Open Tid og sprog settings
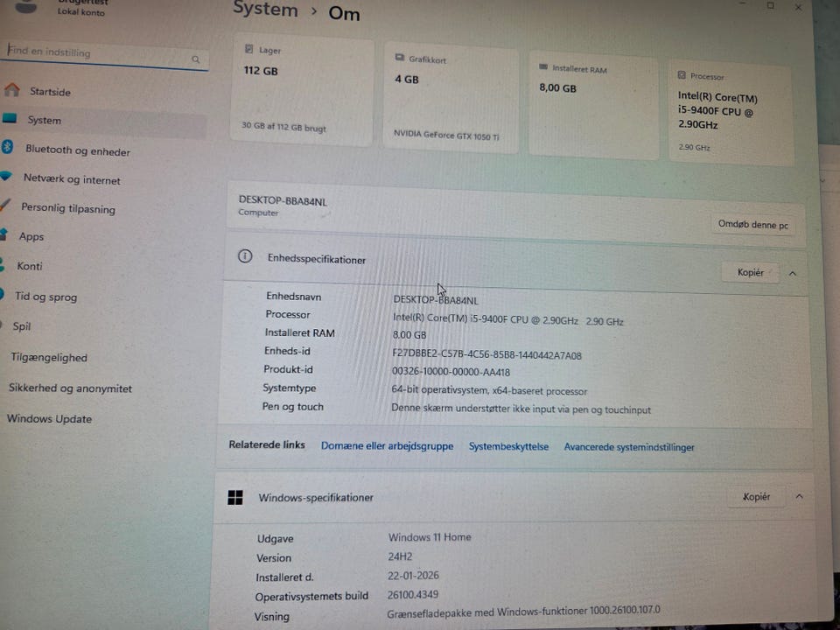The height and width of the screenshot is (630, 840). pos(46,297)
